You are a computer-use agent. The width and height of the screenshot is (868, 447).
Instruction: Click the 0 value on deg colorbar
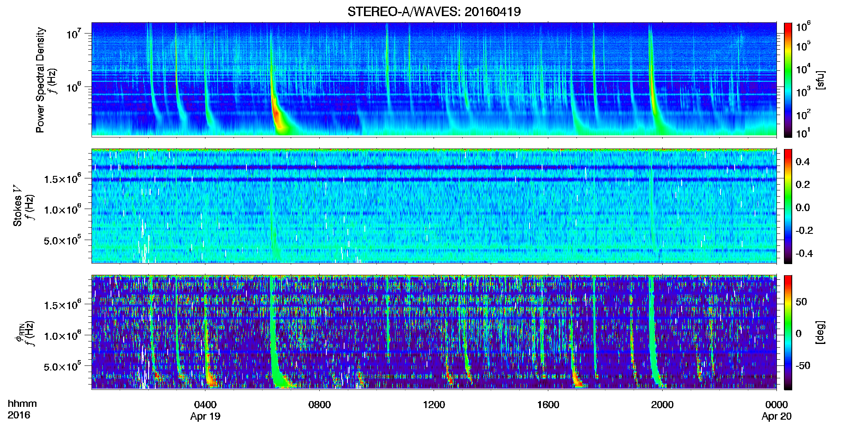pyautogui.click(x=799, y=334)
